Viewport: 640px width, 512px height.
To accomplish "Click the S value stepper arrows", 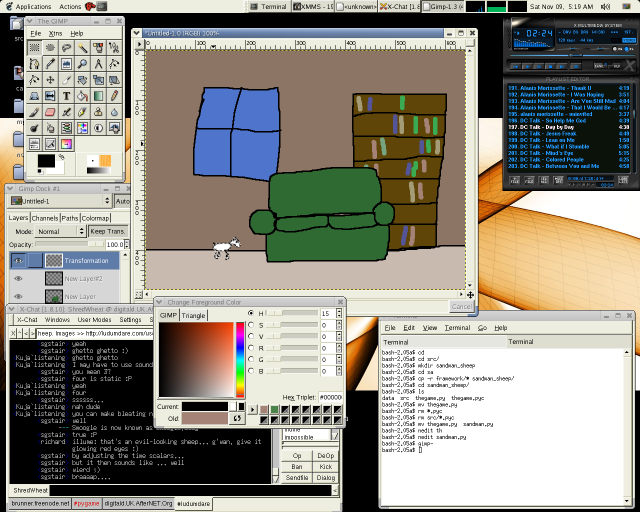I will (x=339, y=325).
